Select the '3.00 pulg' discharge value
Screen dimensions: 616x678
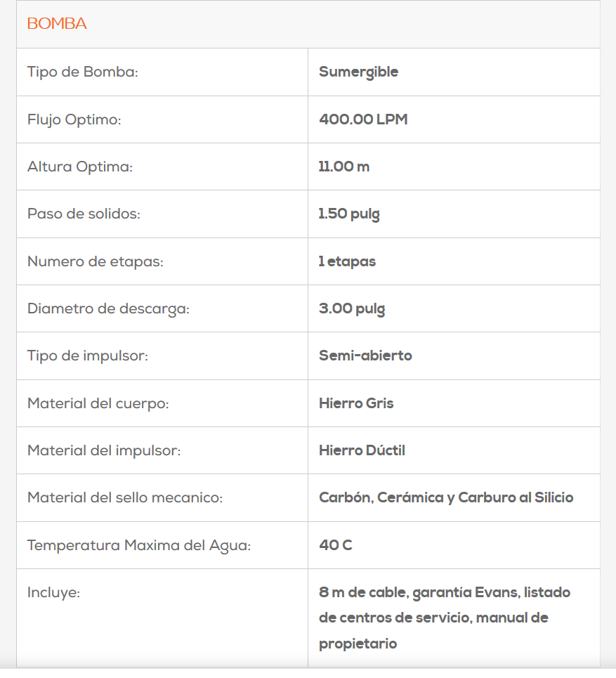tap(352, 308)
